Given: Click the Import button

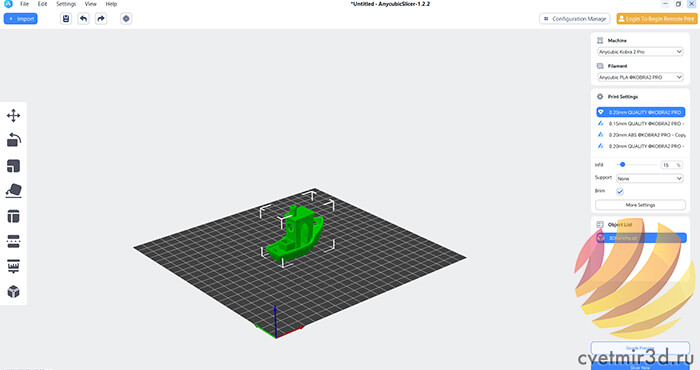Looking at the screenshot, I should pos(21,19).
